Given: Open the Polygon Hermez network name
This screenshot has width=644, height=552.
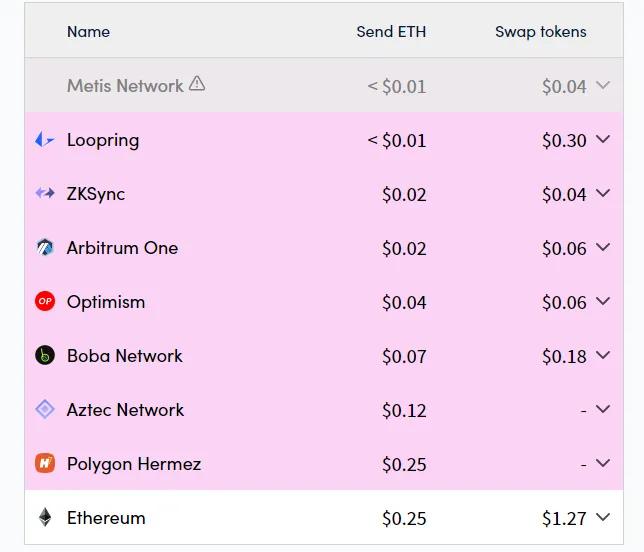Looking at the screenshot, I should (134, 464).
